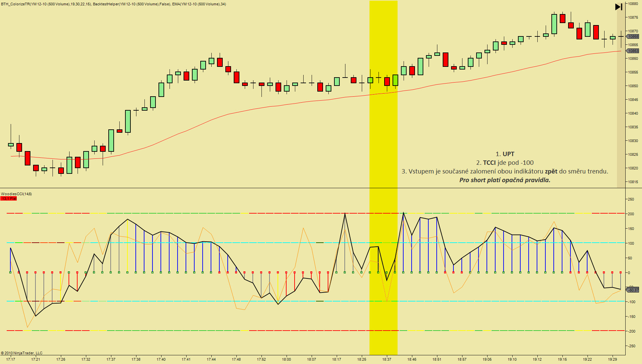Select the bold UPT annotation text

508,154
